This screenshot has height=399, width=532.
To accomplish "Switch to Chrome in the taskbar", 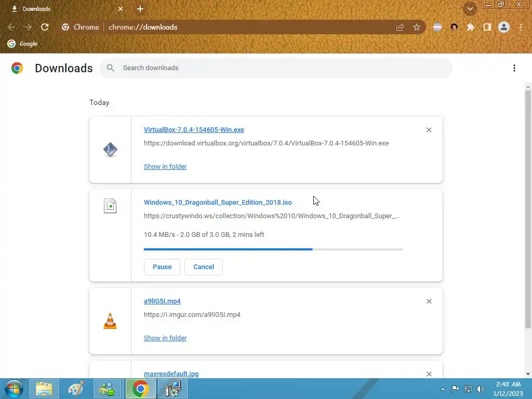I will [140, 389].
